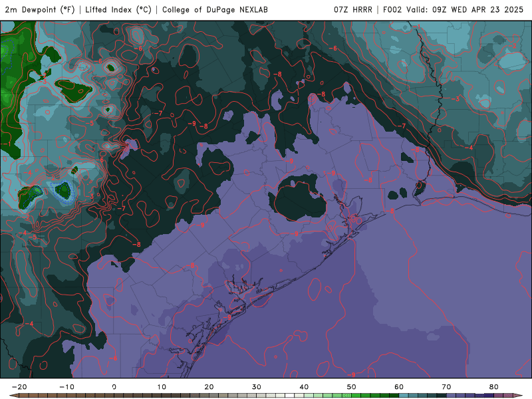Click the teal color bar segment just right of 60
The width and height of the screenshot is (532, 399).
404,395
